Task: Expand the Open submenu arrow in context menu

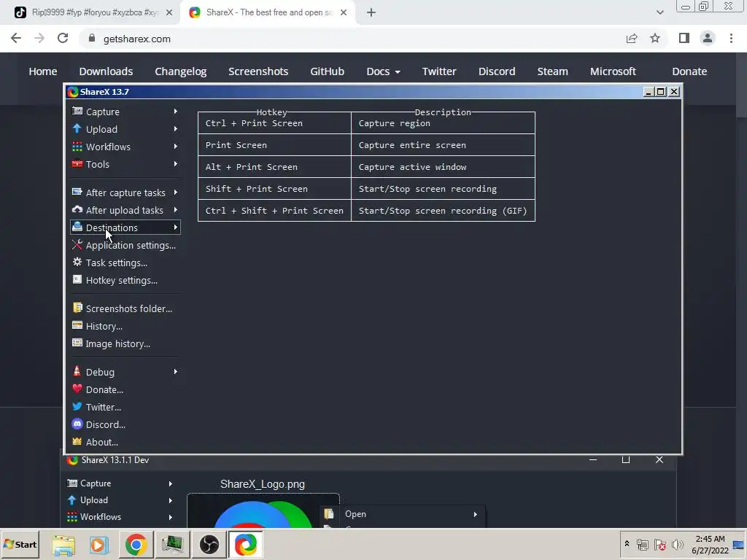Action: click(x=475, y=514)
